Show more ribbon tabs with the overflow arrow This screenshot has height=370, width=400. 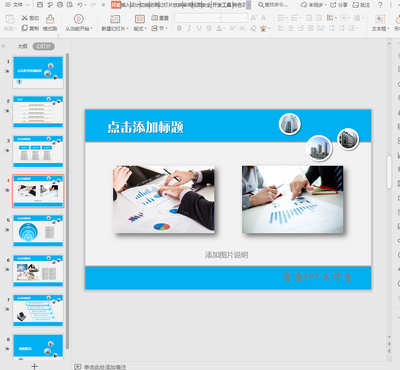tap(248, 5)
